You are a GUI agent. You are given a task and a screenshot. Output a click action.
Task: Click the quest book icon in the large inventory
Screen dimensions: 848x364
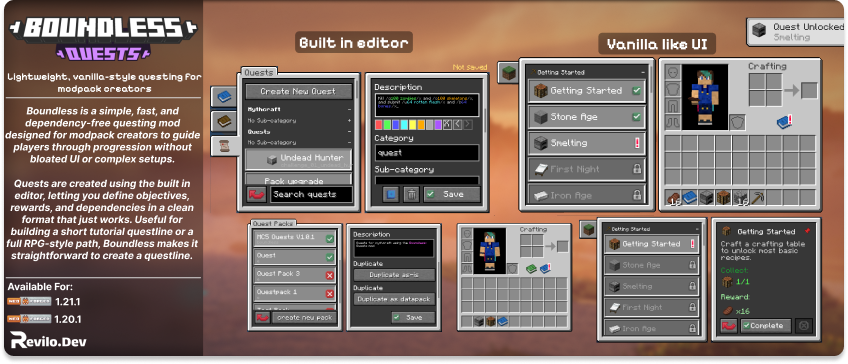pos(784,123)
